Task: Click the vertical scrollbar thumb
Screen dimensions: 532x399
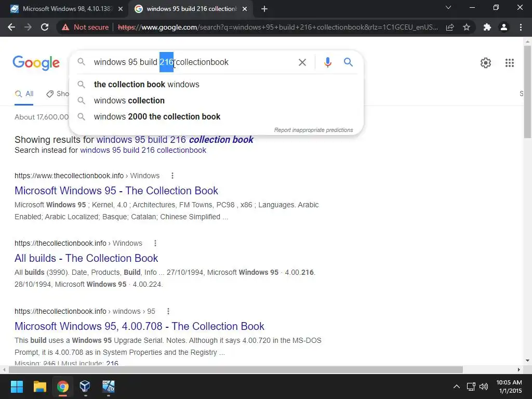Action: (x=527, y=91)
